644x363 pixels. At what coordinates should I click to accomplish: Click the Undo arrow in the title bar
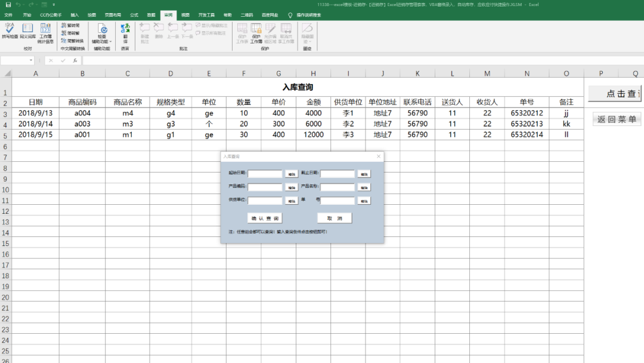tap(18, 5)
